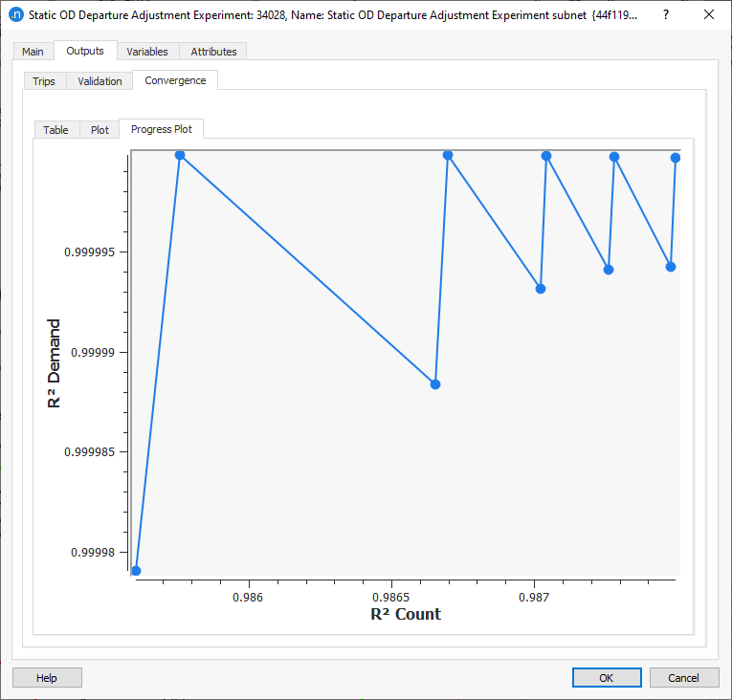
Task: Click the first data point at plot bottom-left
Action: click(x=136, y=571)
